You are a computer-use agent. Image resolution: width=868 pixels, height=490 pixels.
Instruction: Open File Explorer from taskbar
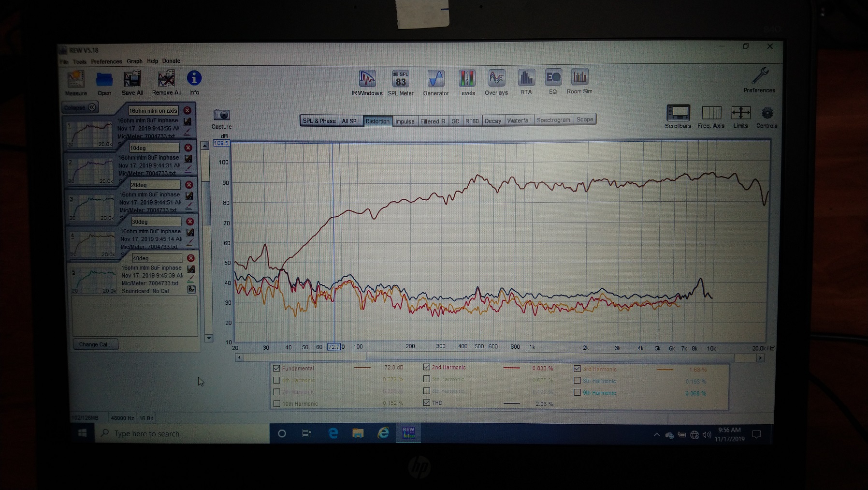click(x=358, y=433)
